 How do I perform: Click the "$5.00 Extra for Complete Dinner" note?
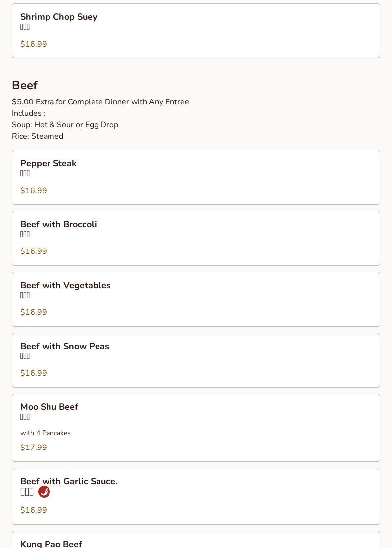[100, 102]
